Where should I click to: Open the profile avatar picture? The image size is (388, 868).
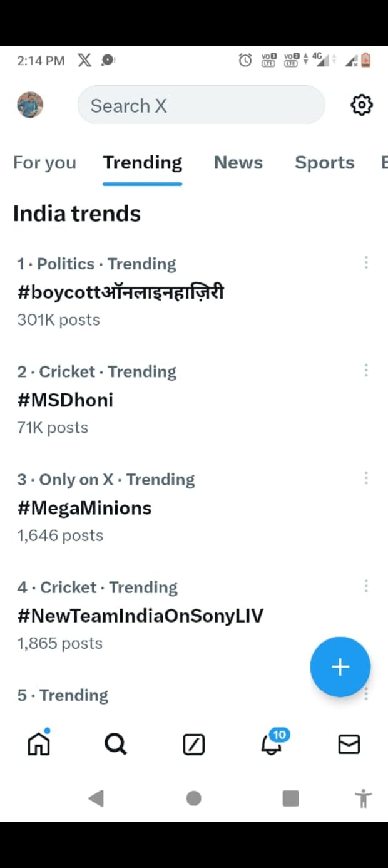pyautogui.click(x=30, y=105)
